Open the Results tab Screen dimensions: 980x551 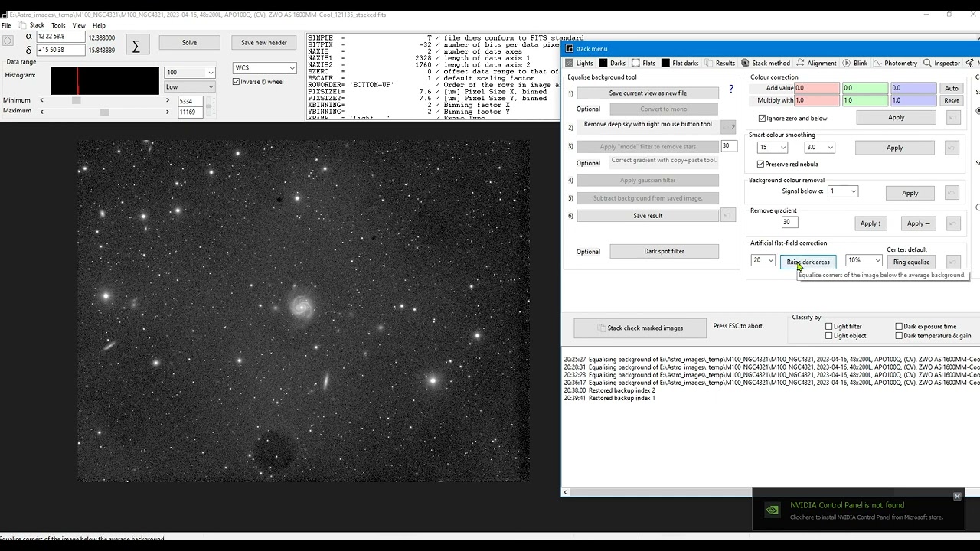pos(720,63)
